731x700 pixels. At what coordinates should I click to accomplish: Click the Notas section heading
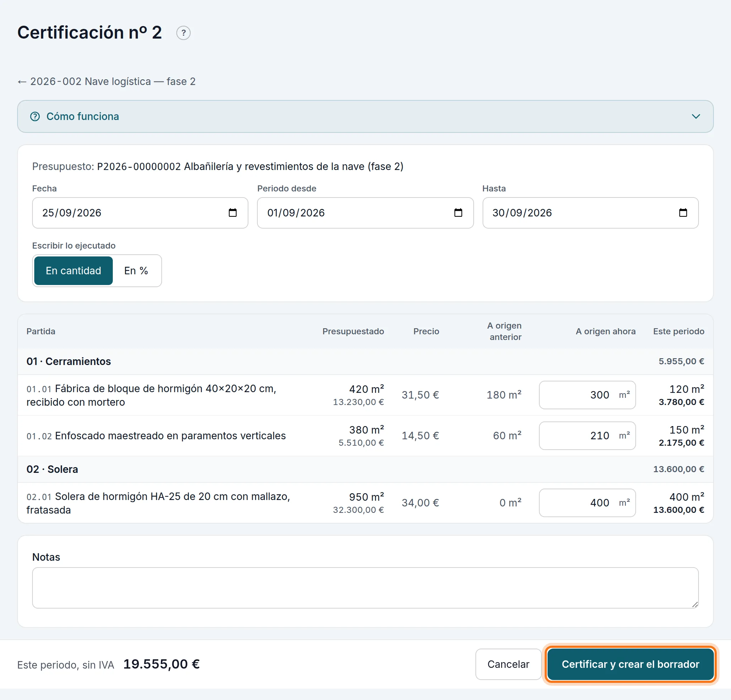(46, 557)
